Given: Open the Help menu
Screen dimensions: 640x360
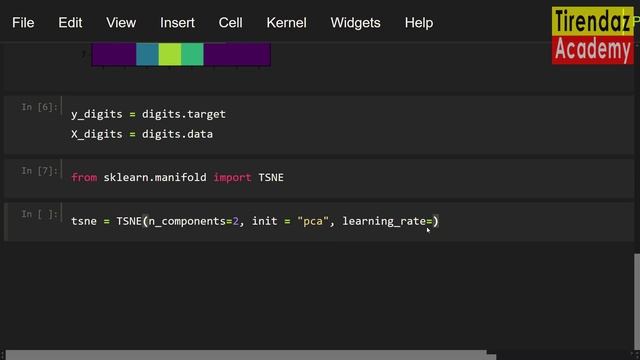Looking at the screenshot, I should point(419,23).
